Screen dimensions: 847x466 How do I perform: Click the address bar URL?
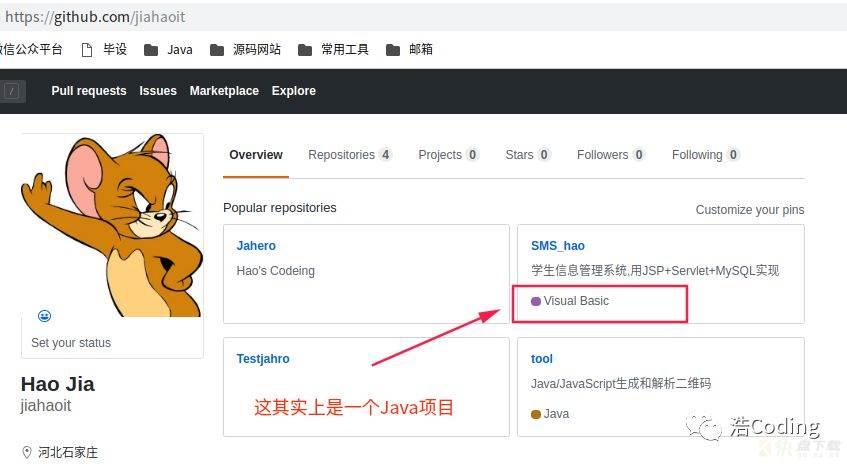95,17
